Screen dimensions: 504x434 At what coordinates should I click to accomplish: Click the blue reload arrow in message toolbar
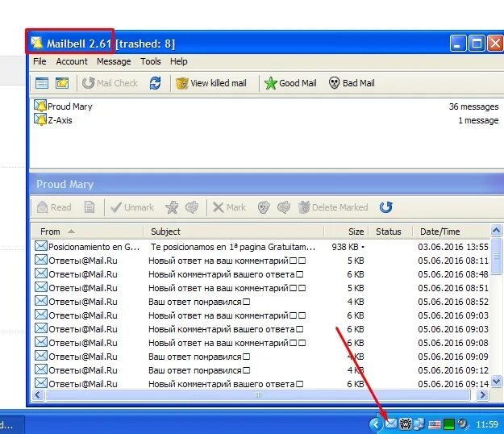click(x=386, y=207)
